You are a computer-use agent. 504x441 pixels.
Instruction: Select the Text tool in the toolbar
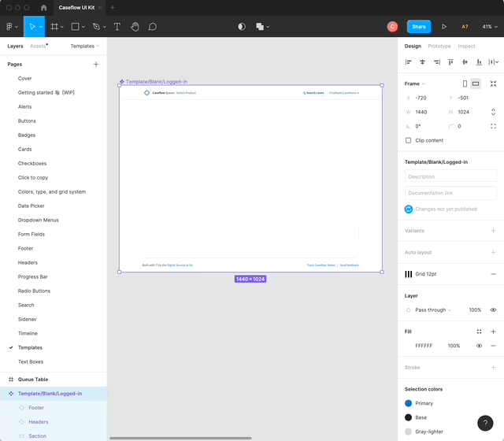(x=117, y=27)
